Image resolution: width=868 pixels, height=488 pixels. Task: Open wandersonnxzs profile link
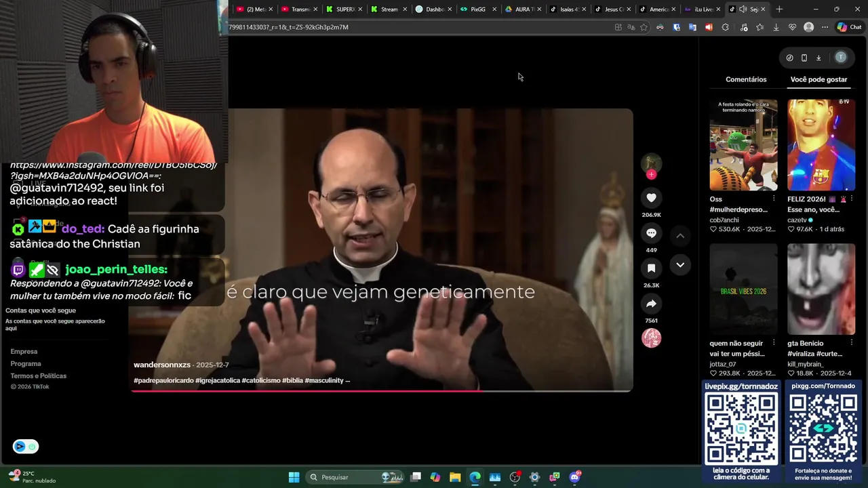(162, 365)
